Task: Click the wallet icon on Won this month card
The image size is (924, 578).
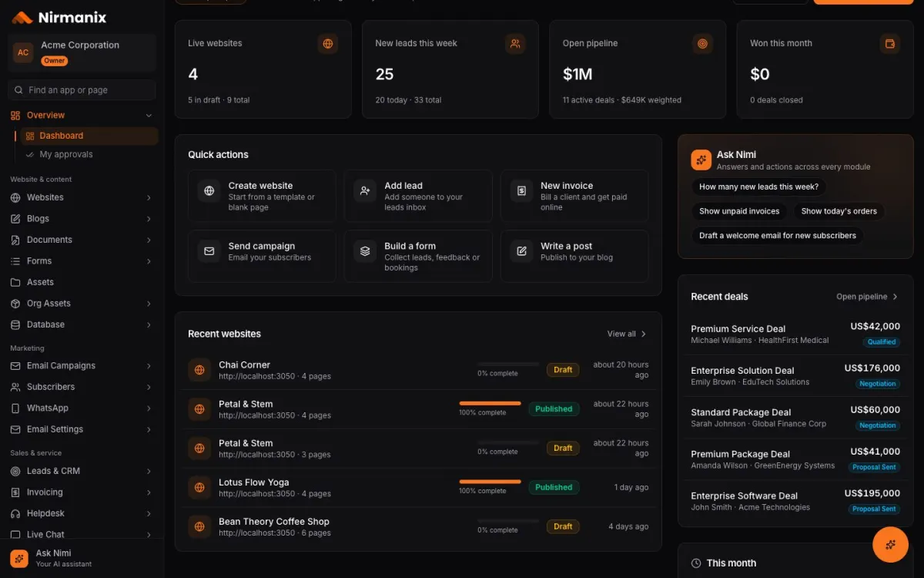Action: coord(890,44)
